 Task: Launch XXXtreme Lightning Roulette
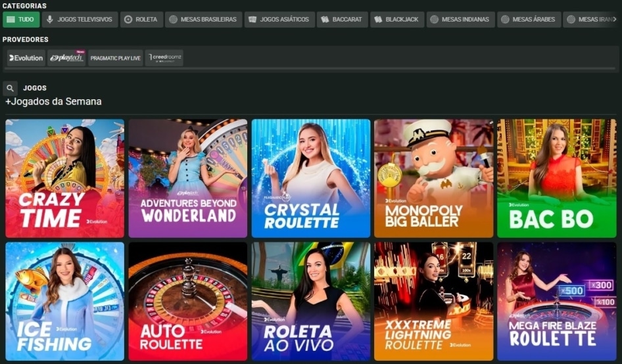(x=433, y=302)
